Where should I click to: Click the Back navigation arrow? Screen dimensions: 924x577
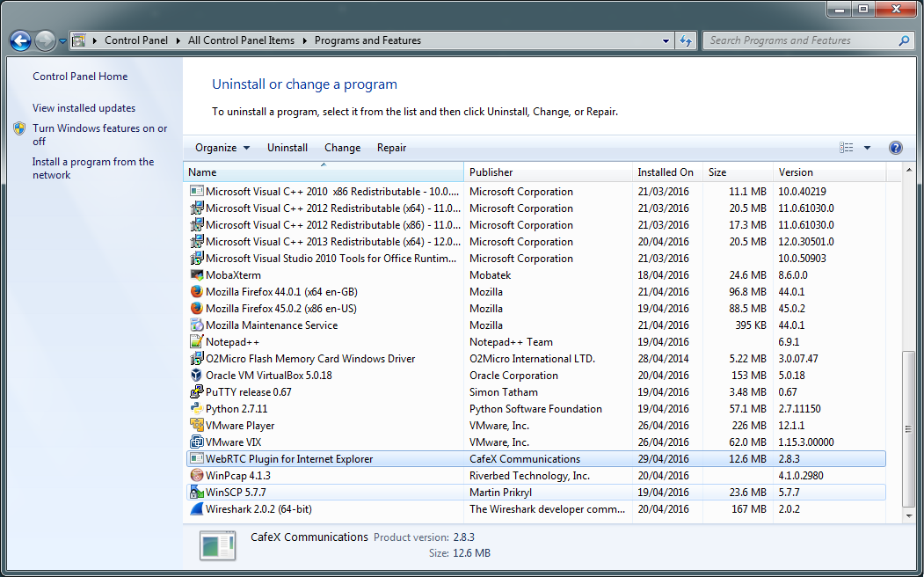(20, 40)
